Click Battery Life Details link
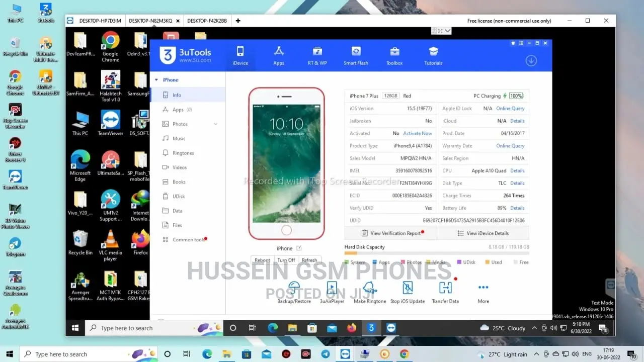644x362 pixels. click(517, 208)
